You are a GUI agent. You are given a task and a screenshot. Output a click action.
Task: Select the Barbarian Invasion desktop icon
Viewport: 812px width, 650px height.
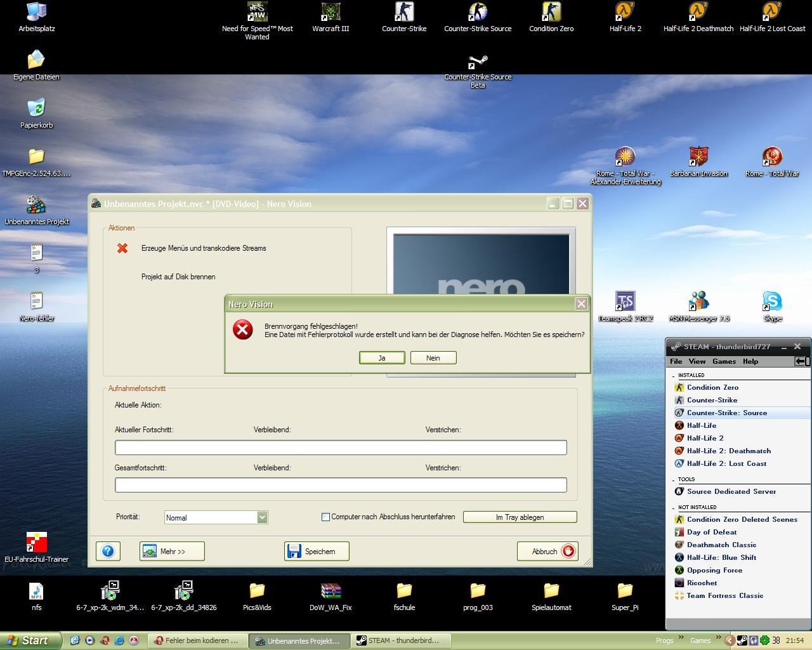click(x=698, y=157)
